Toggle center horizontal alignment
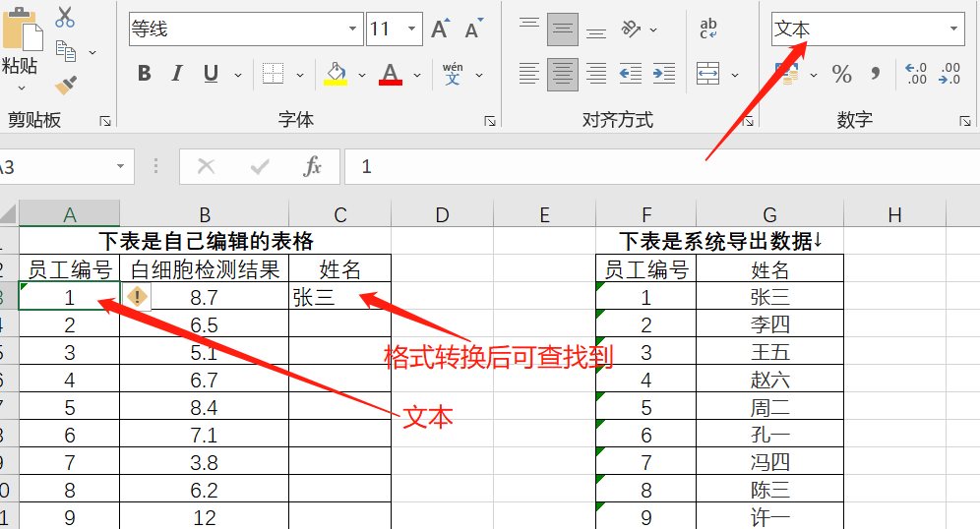This screenshot has width=980, height=529. coord(563,74)
